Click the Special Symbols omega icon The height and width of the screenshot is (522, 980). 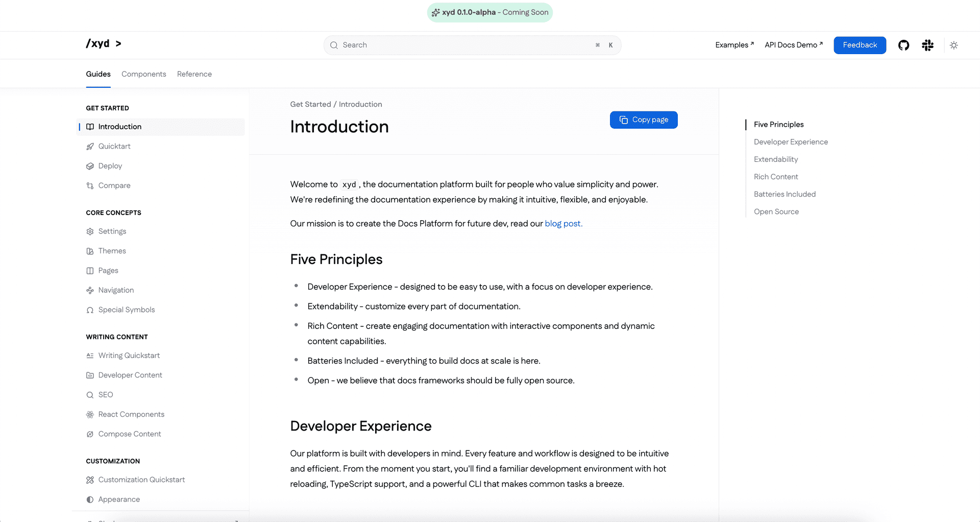[x=90, y=310]
